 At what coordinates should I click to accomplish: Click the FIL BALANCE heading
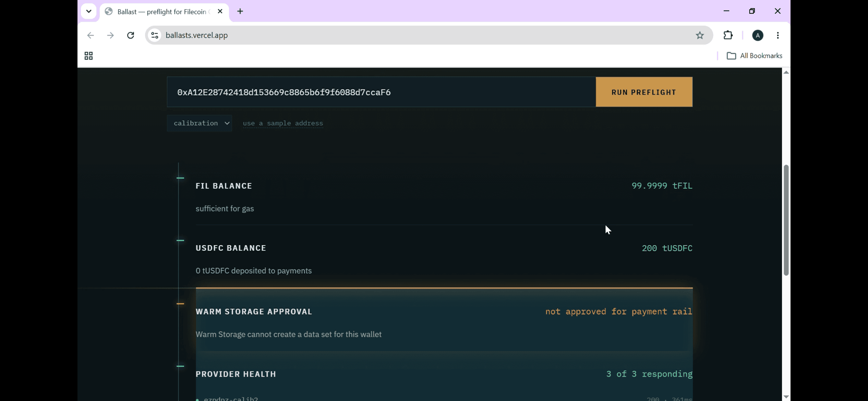coord(224,186)
